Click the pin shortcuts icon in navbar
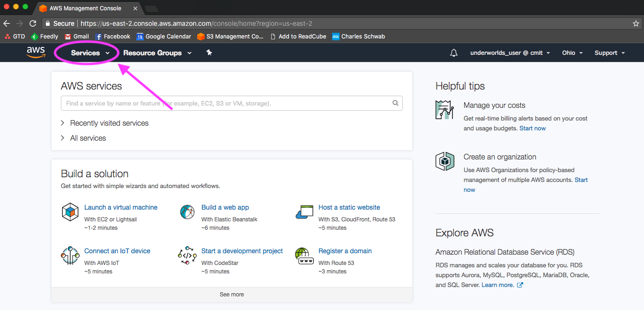This screenshot has width=644, height=310. tap(209, 53)
